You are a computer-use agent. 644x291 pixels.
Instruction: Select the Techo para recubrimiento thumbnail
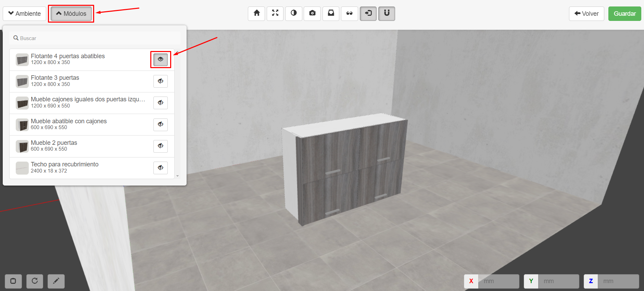[22, 168]
